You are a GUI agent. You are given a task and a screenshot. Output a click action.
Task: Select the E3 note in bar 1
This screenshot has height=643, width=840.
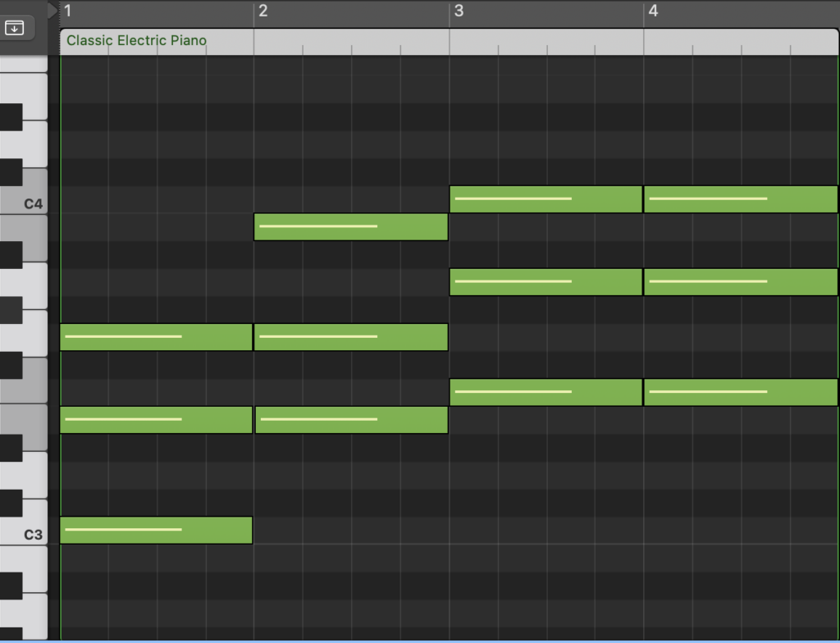tap(156, 420)
